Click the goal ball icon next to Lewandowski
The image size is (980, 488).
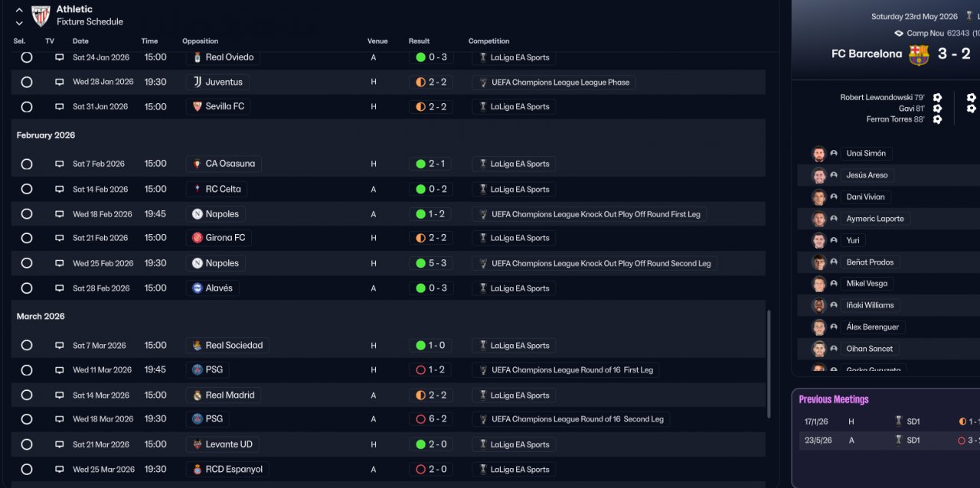click(937, 98)
